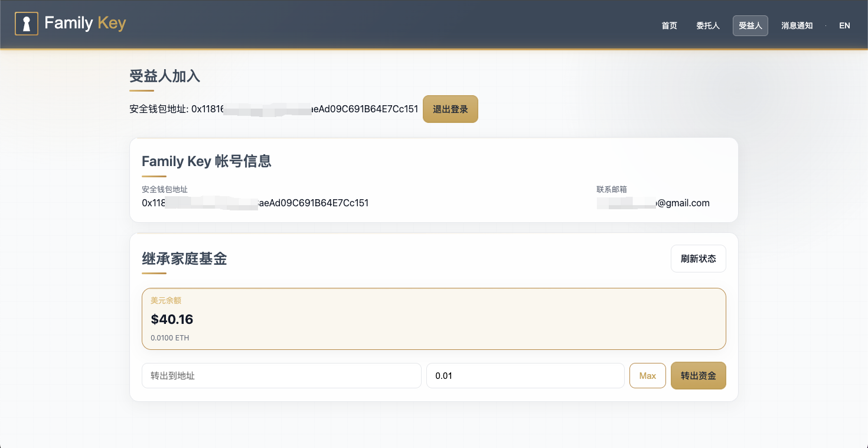Select the 0.0100 ETH text
This screenshot has width=868, height=448.
(170, 337)
